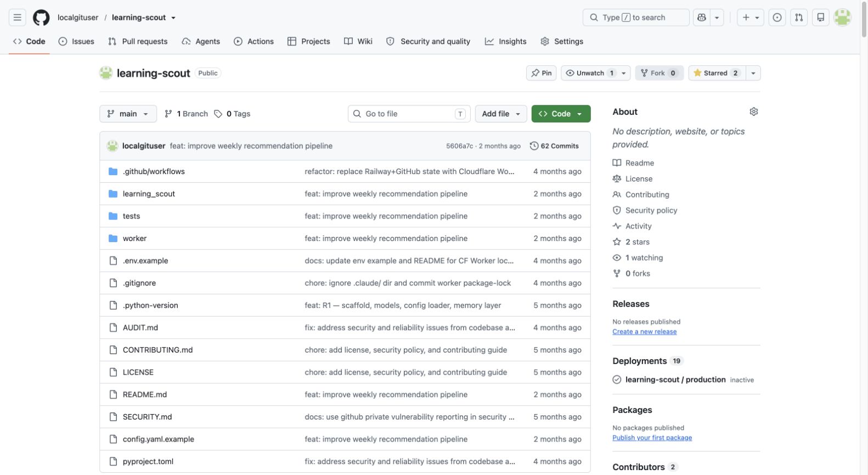Click the 0 Tags tag icon
868x475 pixels.
pos(218,114)
